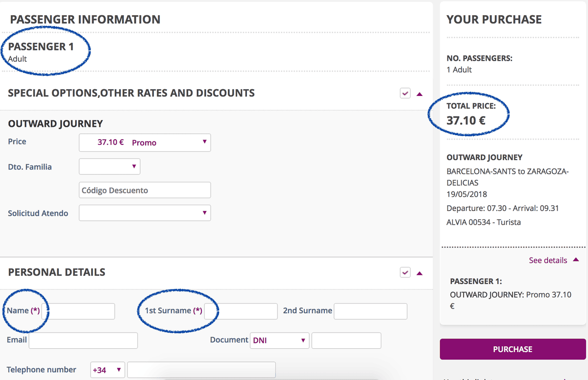Open the Price Promo dropdown
This screenshot has width=588, height=380.
pos(145,142)
